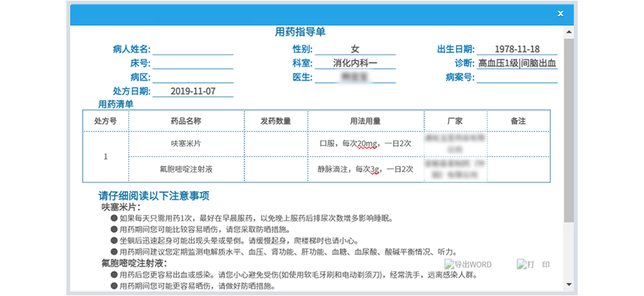Screen dimensions: 644x296
Task: Click the 性别 field showing 女
Action: pyautogui.click(x=355, y=50)
